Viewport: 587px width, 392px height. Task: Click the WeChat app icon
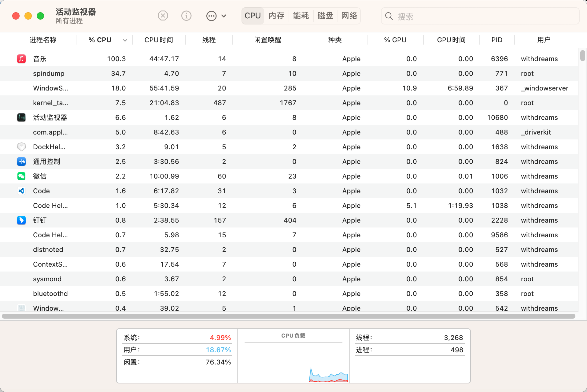[x=21, y=176]
